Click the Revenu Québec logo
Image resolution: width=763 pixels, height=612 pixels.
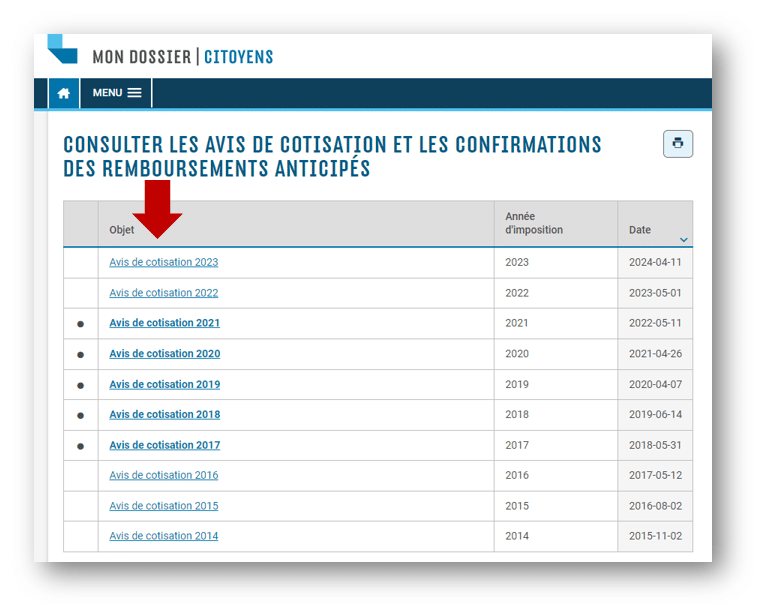pos(62,49)
